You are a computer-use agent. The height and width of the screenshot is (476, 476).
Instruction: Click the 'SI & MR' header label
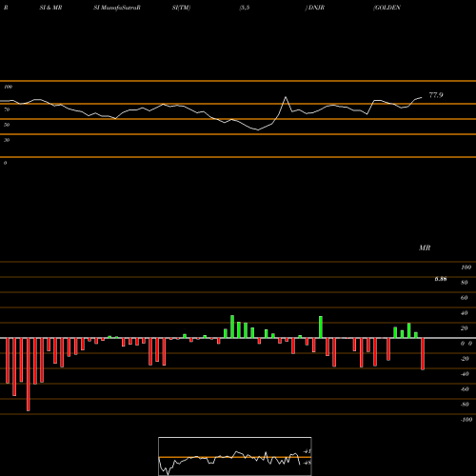point(50,8)
